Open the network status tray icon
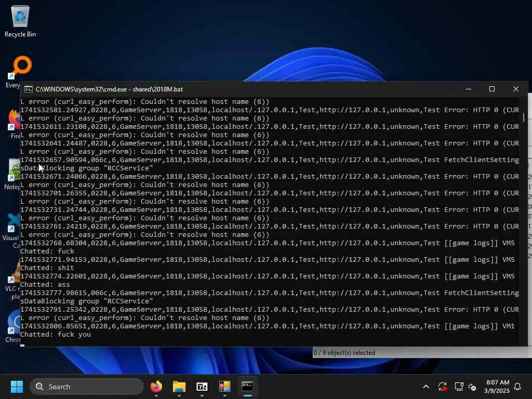The width and height of the screenshot is (532, 399). (x=459, y=387)
